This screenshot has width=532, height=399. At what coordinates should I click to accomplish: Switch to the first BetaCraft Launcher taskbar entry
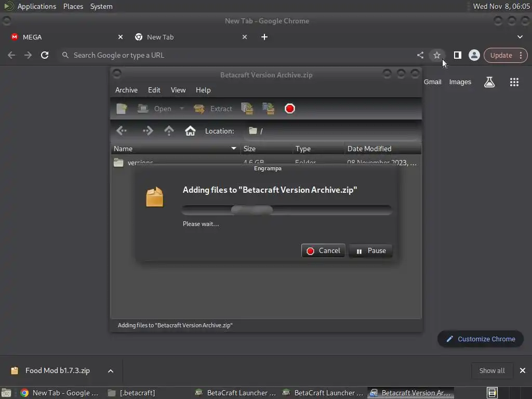pyautogui.click(x=236, y=393)
